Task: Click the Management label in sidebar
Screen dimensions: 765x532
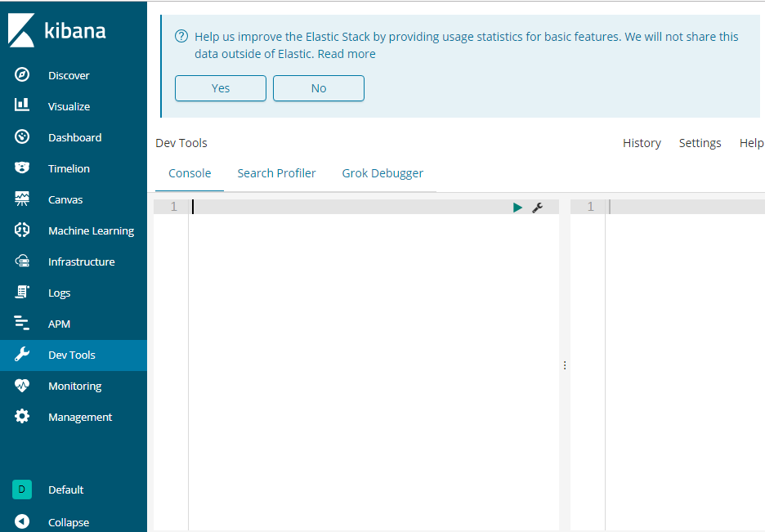Action: 80,417
